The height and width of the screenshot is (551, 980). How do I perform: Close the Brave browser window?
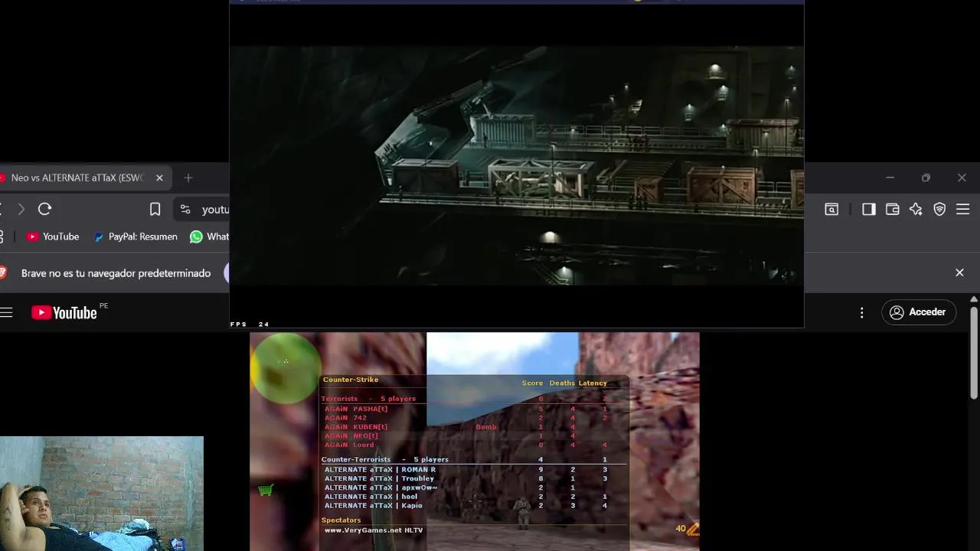(962, 178)
